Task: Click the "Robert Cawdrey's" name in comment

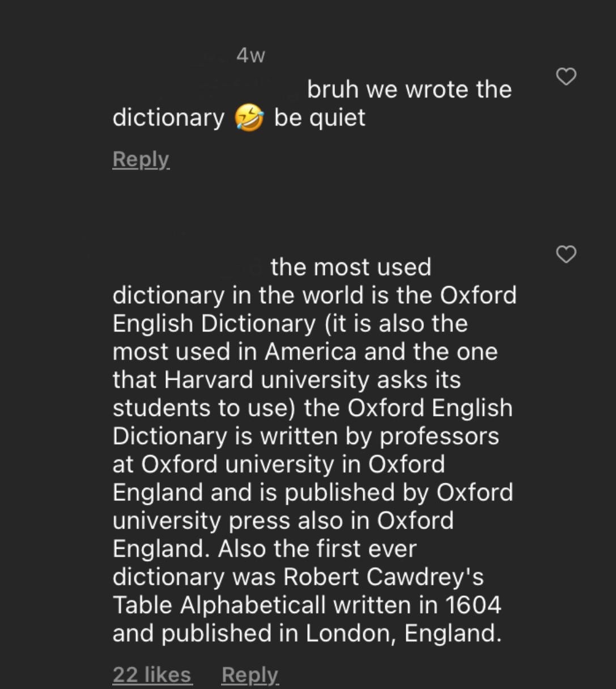Action: (x=383, y=576)
